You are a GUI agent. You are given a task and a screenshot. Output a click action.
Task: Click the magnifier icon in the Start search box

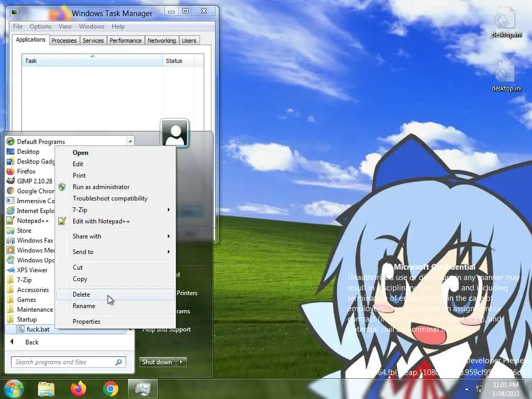[x=119, y=362]
